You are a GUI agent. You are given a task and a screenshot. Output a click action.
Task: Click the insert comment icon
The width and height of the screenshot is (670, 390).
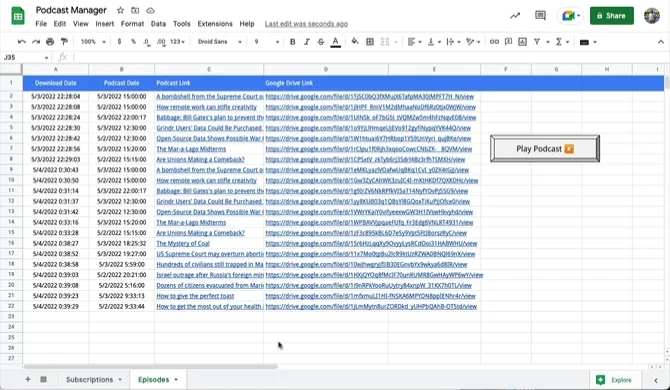click(508, 42)
